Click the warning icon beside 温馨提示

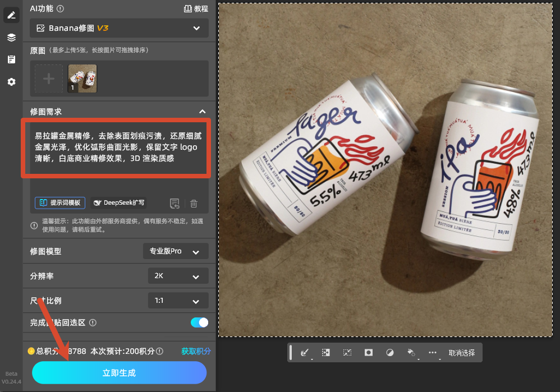(34, 225)
